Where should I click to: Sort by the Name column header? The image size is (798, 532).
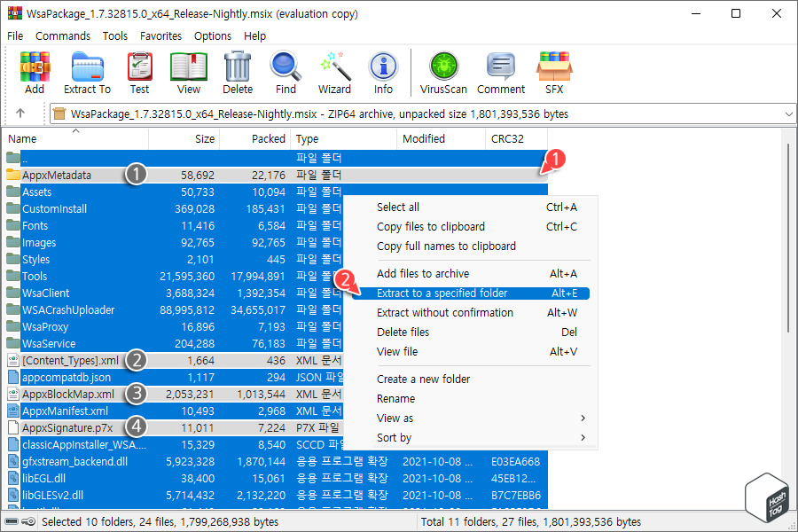click(x=75, y=139)
